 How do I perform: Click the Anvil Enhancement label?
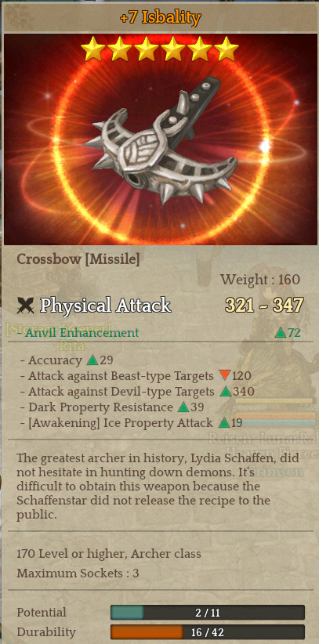pyautogui.click(x=82, y=333)
